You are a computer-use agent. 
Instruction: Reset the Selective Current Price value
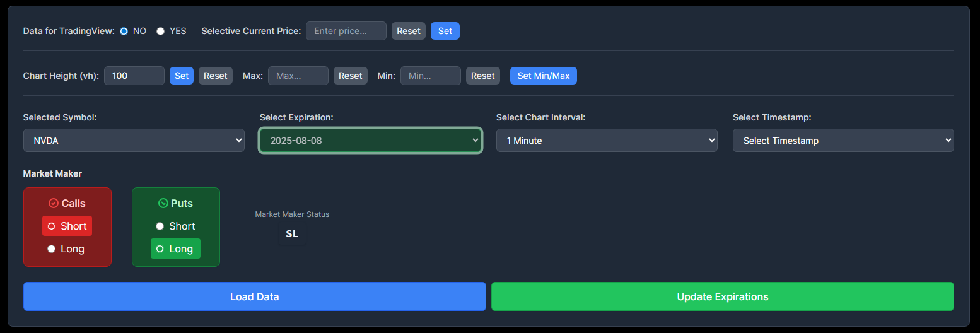point(409,31)
